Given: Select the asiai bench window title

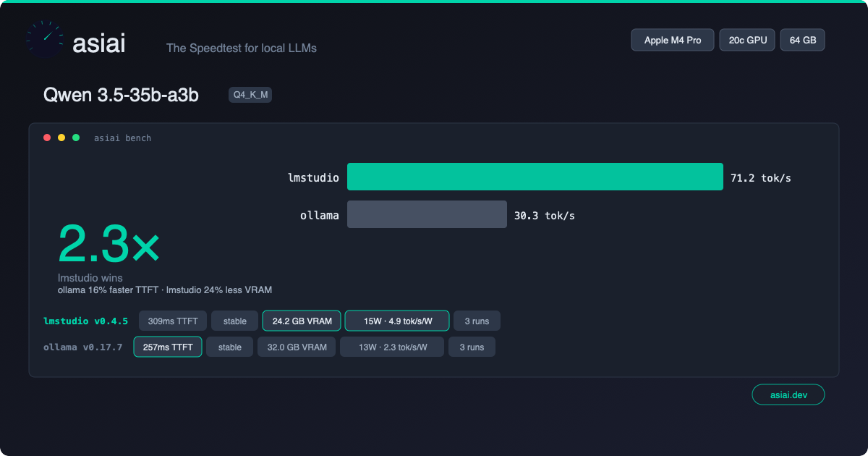Looking at the screenshot, I should coord(122,138).
